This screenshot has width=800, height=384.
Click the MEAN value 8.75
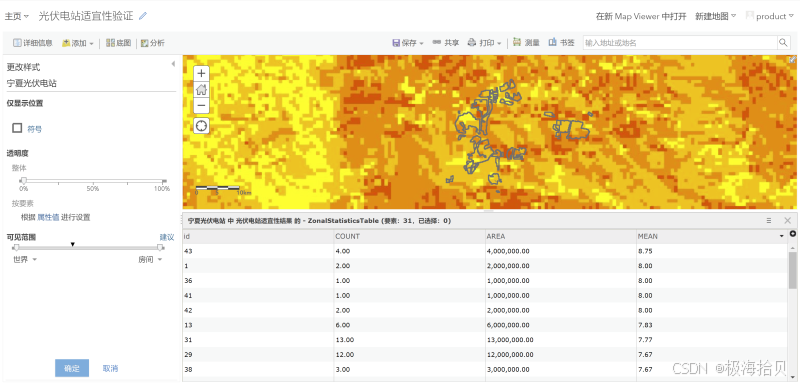pyautogui.click(x=645, y=251)
